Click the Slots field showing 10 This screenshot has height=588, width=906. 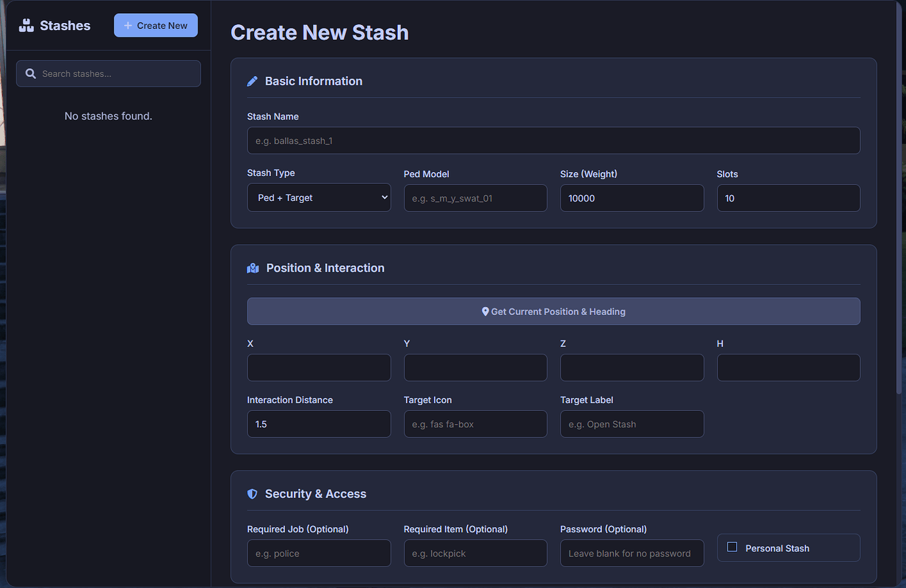click(x=788, y=198)
